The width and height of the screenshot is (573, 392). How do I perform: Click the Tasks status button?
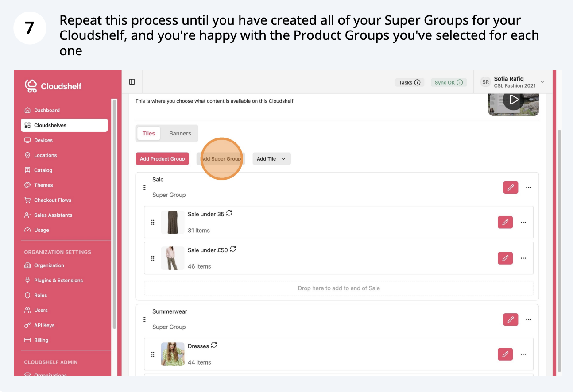410,82
